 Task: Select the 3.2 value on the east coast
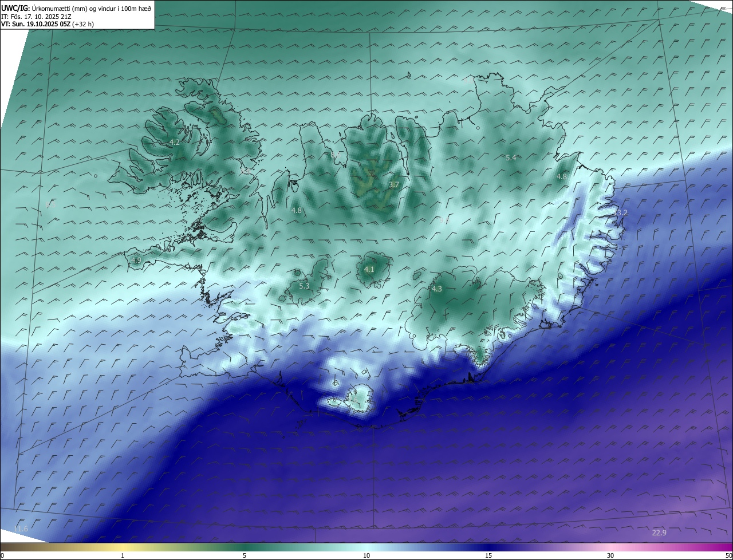click(621, 212)
